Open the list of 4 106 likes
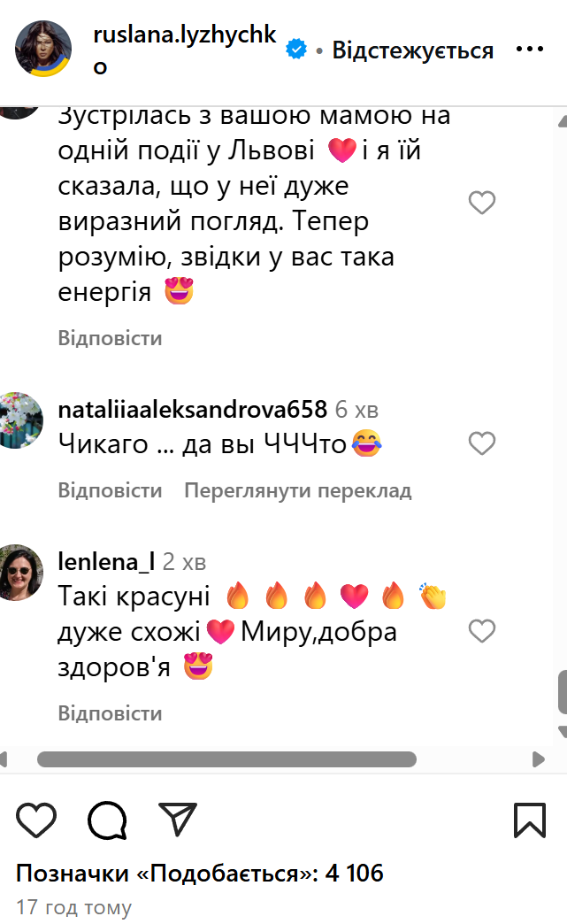This screenshot has width=567, height=924. pyautogui.click(x=200, y=874)
